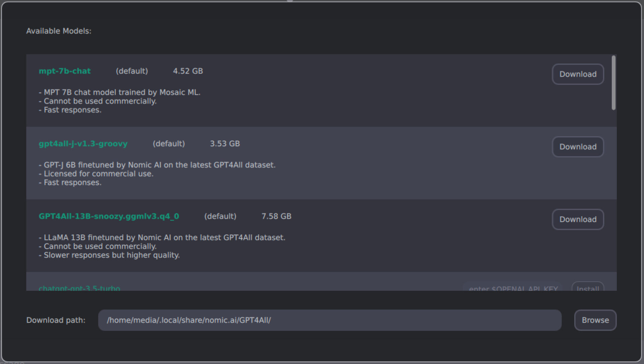644x364 pixels.
Task: Click 'GPT-J 6B finetuned by Nomic AI' line
Action: tap(157, 165)
